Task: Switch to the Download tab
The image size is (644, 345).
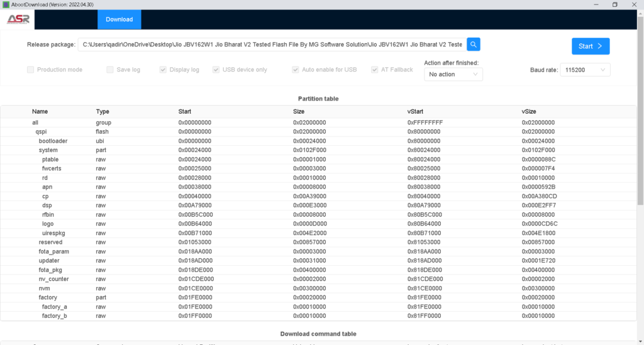Action: 119,19
